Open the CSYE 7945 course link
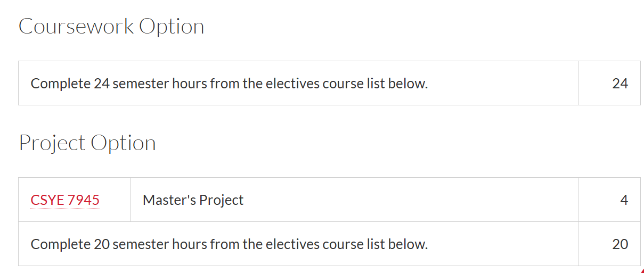Image resolution: width=644 pixels, height=273 pixels. coord(65,200)
